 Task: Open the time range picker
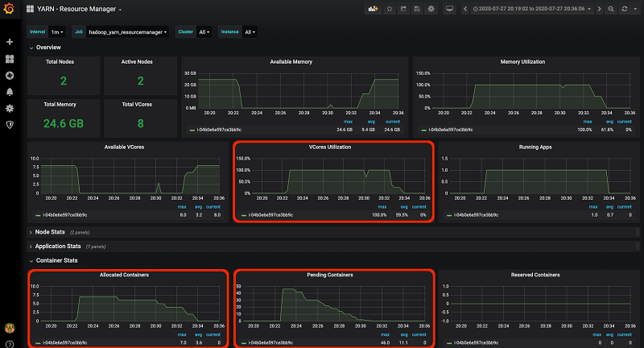click(532, 9)
